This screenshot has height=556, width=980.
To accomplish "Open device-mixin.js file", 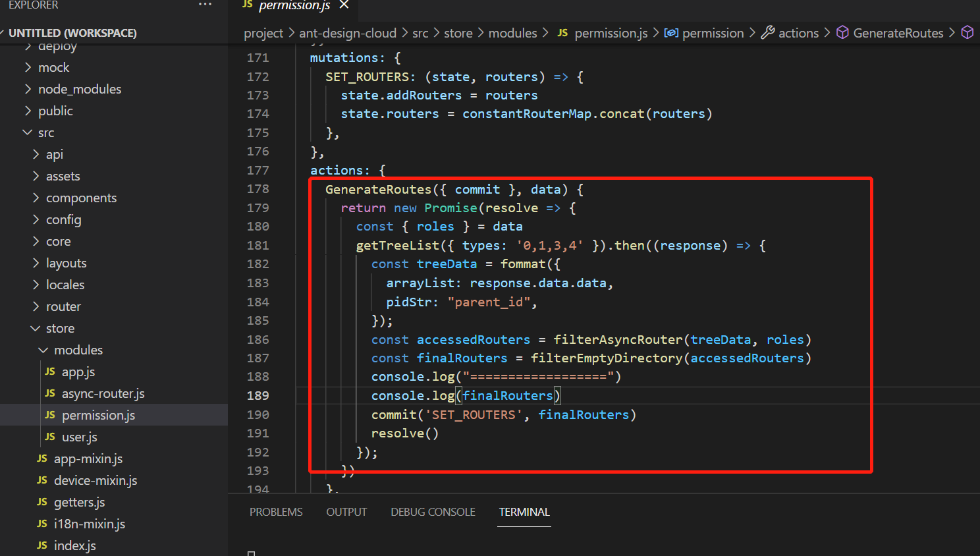I will [x=95, y=480].
